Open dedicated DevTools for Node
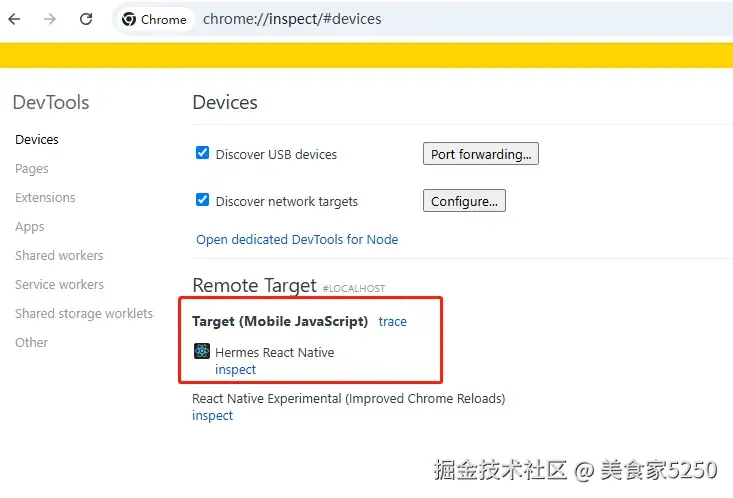The width and height of the screenshot is (733, 498). pyautogui.click(x=297, y=239)
